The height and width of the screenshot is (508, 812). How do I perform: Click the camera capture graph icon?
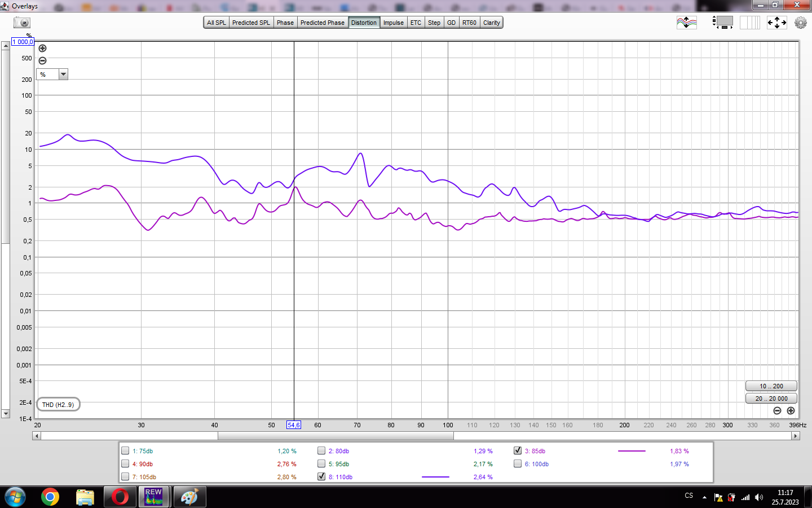(x=22, y=23)
